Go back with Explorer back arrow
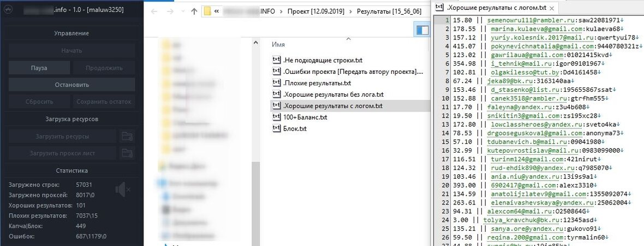Screen dimensions: 644x246 click(x=154, y=11)
